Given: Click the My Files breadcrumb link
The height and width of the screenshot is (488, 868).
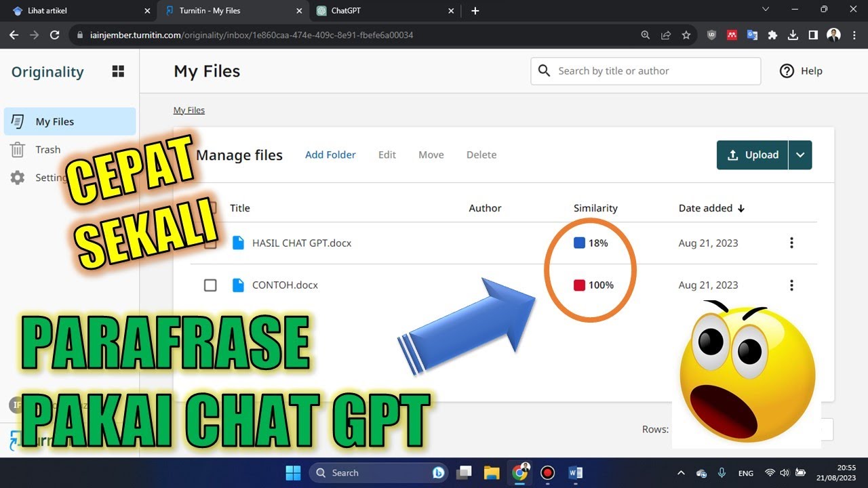Looking at the screenshot, I should coord(189,110).
